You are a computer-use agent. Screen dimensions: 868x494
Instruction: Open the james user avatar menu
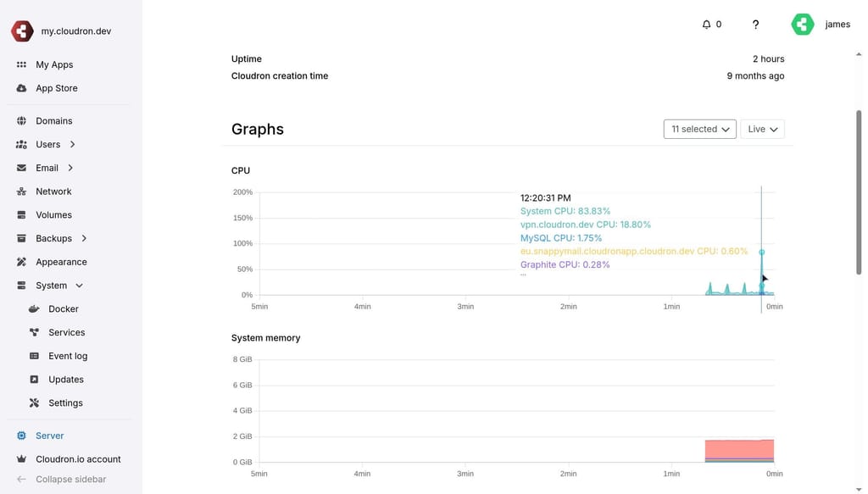point(803,25)
